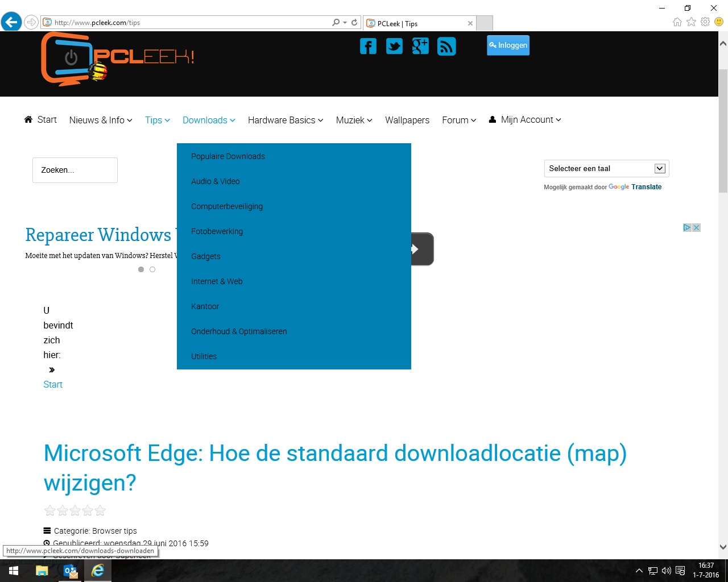Close the ad with X icon
The height and width of the screenshot is (582, 728).
pyautogui.click(x=696, y=227)
